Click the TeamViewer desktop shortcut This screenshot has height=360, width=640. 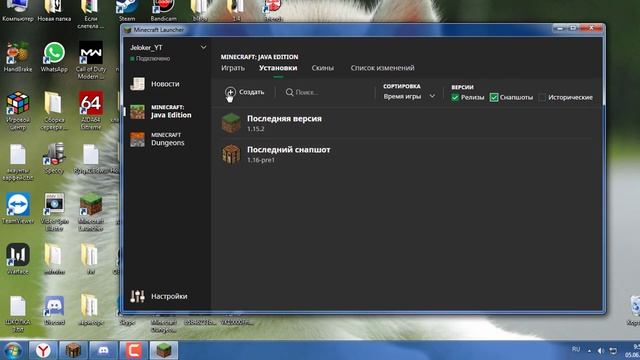pyautogui.click(x=18, y=209)
